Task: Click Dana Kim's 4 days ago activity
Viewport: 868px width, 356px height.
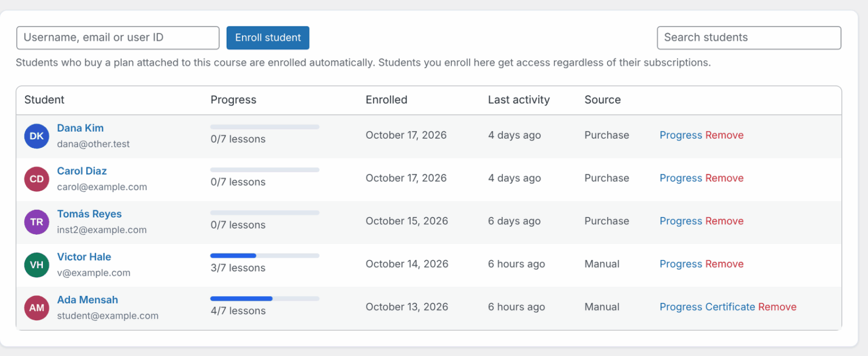Action: click(514, 135)
